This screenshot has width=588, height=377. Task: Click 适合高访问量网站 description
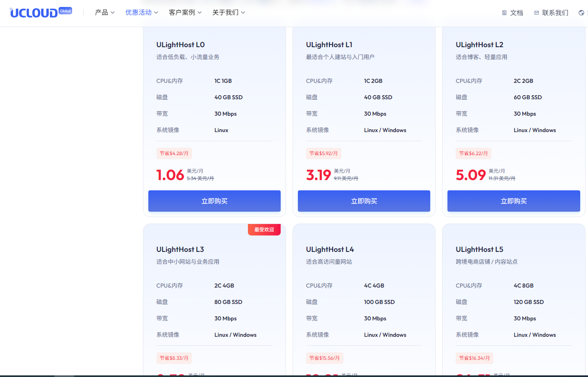329,262
